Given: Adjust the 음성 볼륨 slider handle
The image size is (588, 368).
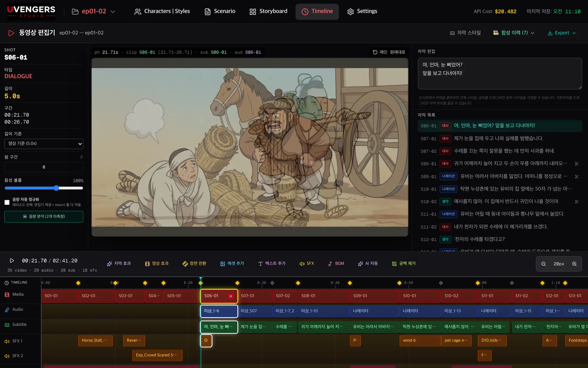Looking at the screenshot, I should (56, 188).
